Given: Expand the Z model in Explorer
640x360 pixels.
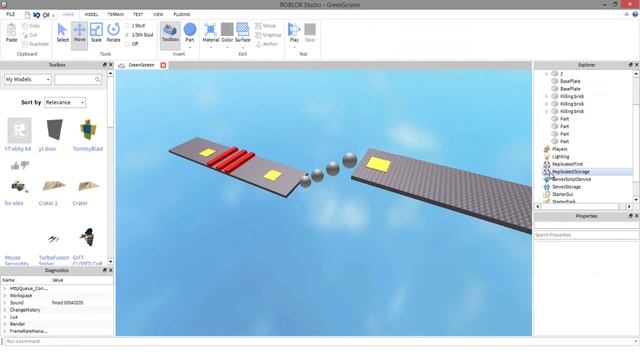Looking at the screenshot, I should [546, 74].
